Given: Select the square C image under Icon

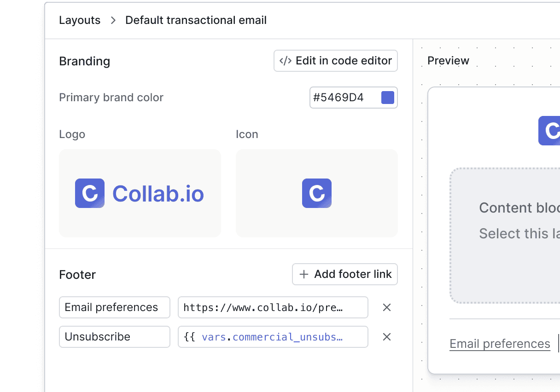Looking at the screenshot, I should pos(317,193).
